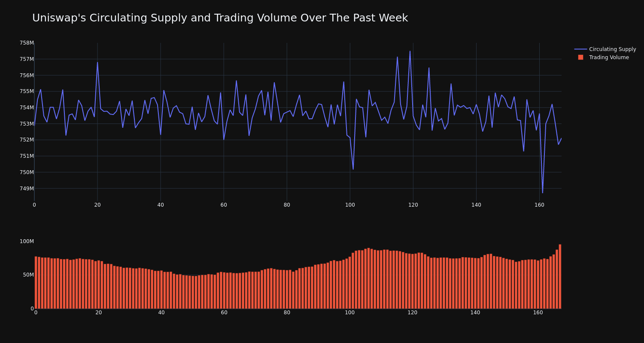Toggle the Circulating Supply legend entry
The image size is (644, 343).
coord(605,49)
